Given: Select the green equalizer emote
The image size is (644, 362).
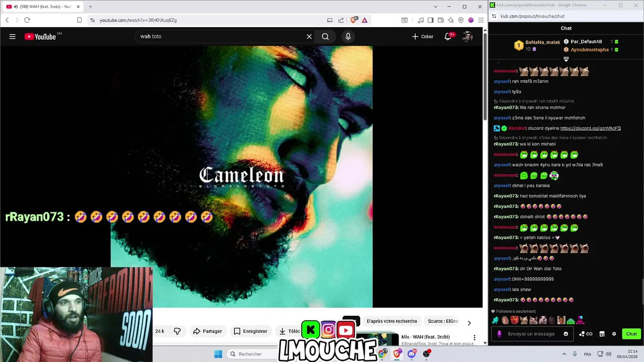Looking at the screenshot, I should [571, 320].
